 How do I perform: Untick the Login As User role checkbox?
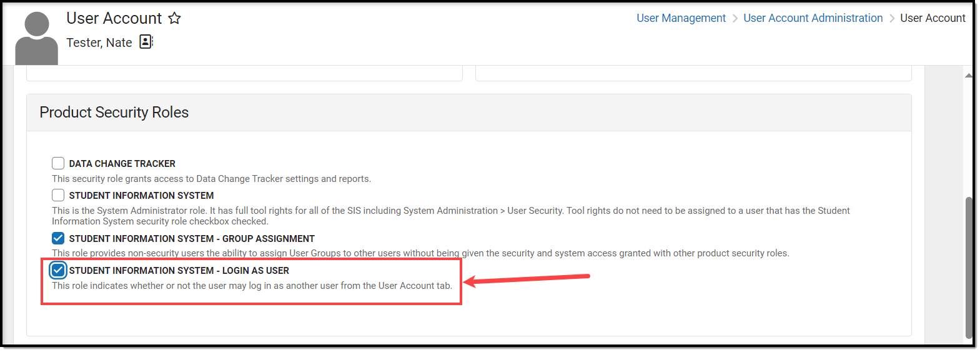58,270
